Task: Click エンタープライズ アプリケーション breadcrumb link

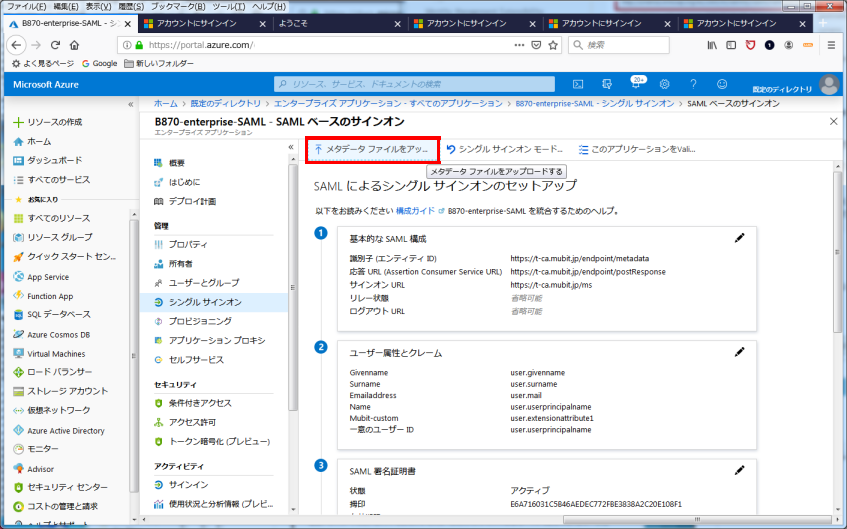Action: point(388,103)
